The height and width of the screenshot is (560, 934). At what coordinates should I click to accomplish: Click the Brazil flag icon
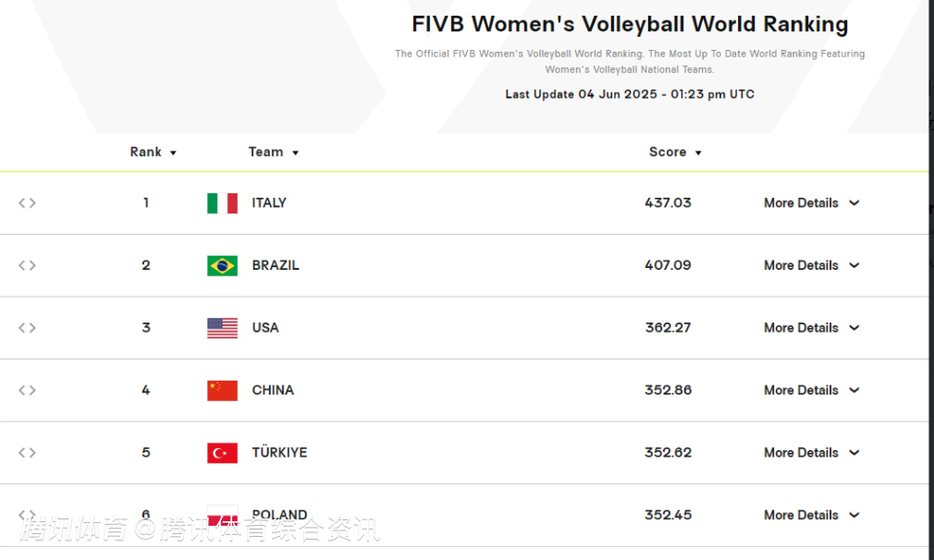(222, 266)
